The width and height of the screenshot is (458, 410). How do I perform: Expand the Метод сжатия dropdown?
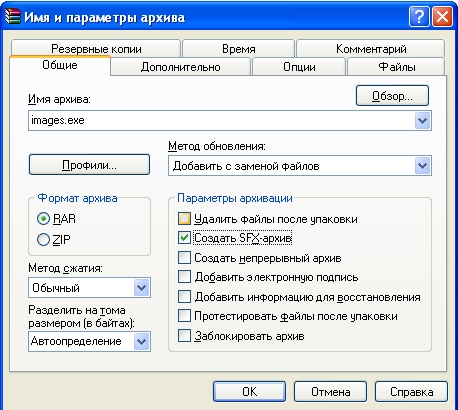point(142,287)
